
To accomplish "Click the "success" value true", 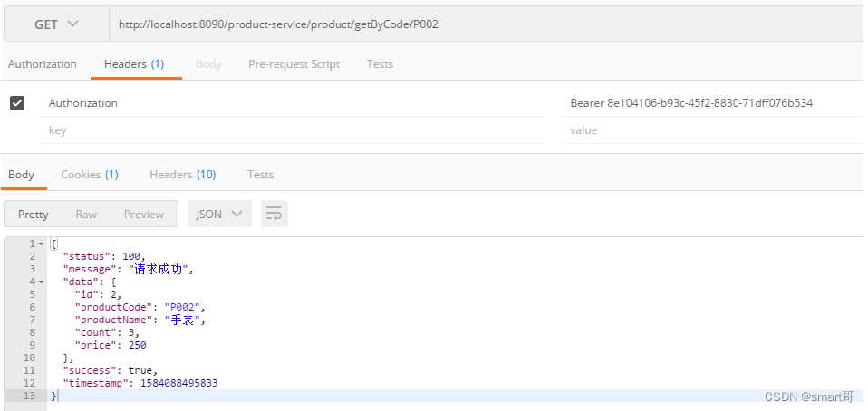I will pos(140,370).
